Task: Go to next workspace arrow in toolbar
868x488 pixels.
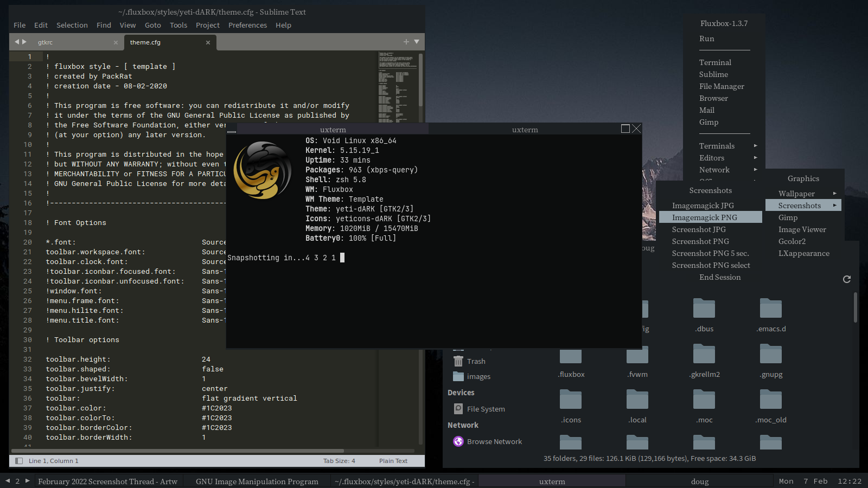Action: click(28, 480)
